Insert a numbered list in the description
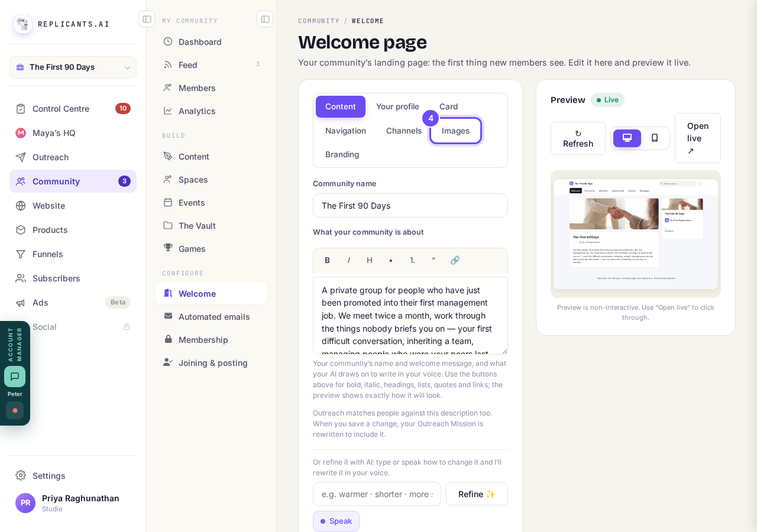757x532 pixels. coord(412,260)
